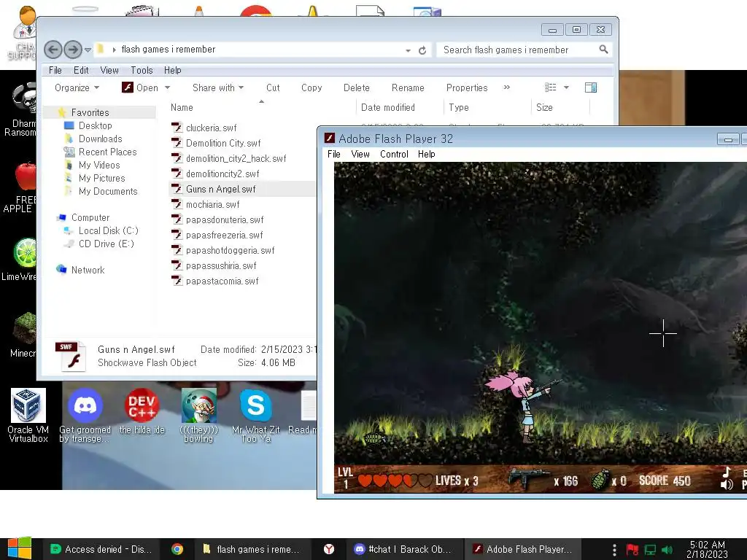Click Cut in Explorer toolbar
This screenshot has height=560, width=747.
[x=273, y=87]
